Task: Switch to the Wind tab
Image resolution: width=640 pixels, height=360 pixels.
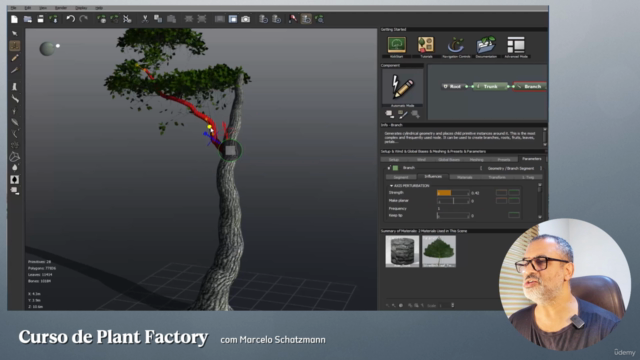Action: (x=421, y=160)
